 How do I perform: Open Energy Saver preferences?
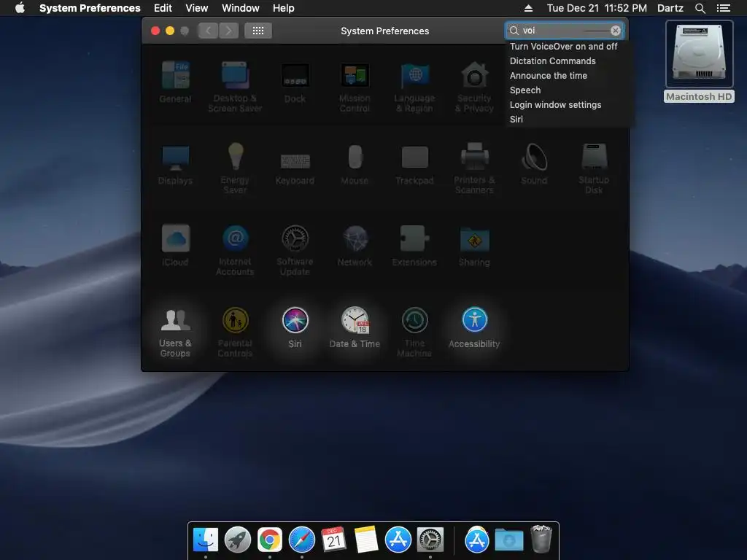point(235,168)
